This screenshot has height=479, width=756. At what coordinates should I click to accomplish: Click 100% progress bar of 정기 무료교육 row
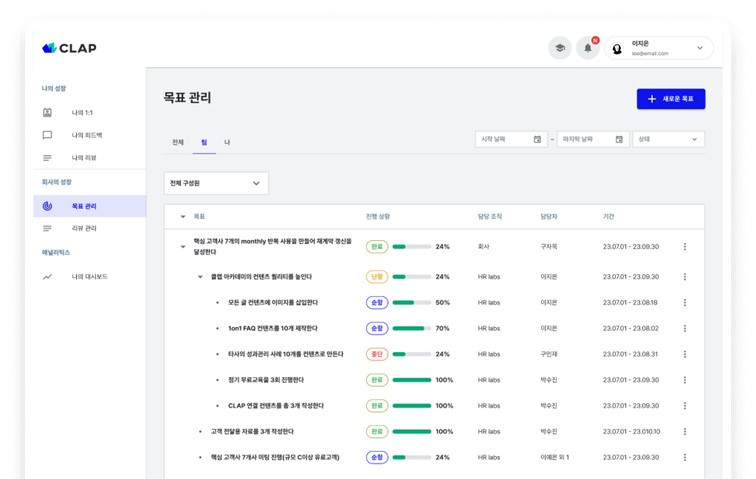click(412, 380)
